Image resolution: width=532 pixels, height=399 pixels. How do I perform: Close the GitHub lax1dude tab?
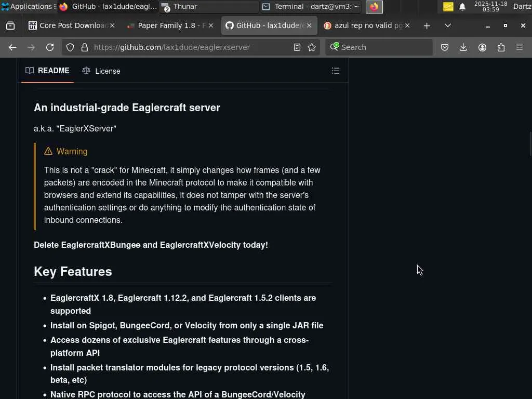pyautogui.click(x=309, y=25)
